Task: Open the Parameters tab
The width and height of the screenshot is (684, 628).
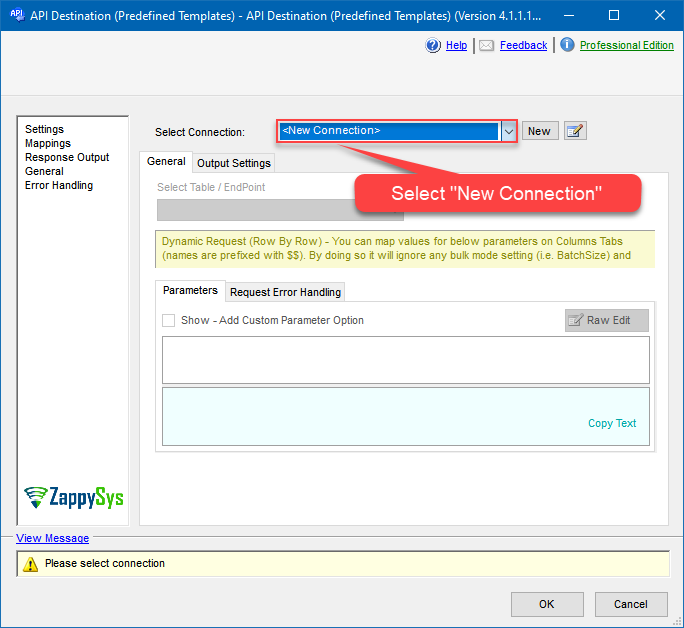Action: (190, 290)
